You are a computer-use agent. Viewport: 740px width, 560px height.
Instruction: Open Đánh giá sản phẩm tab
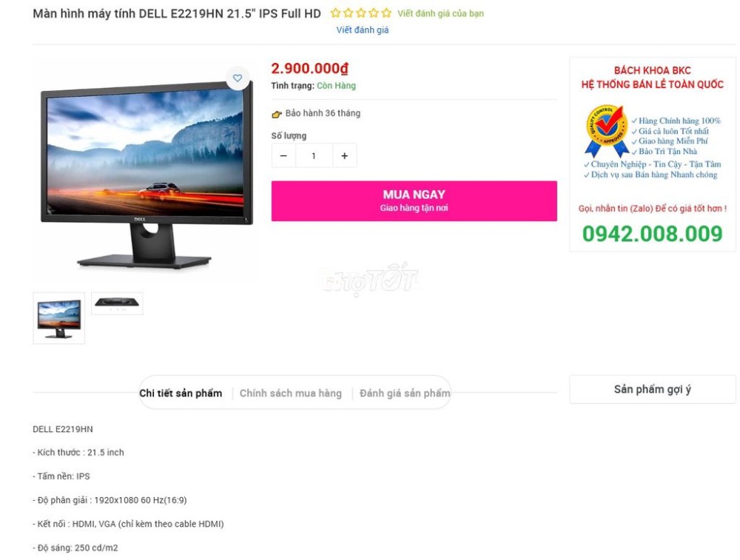click(405, 393)
